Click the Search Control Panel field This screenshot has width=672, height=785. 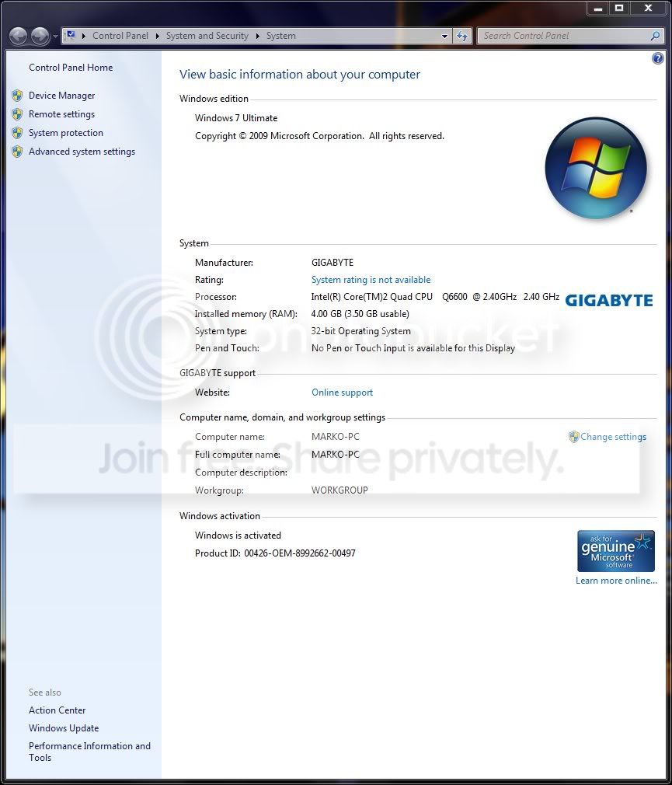565,36
